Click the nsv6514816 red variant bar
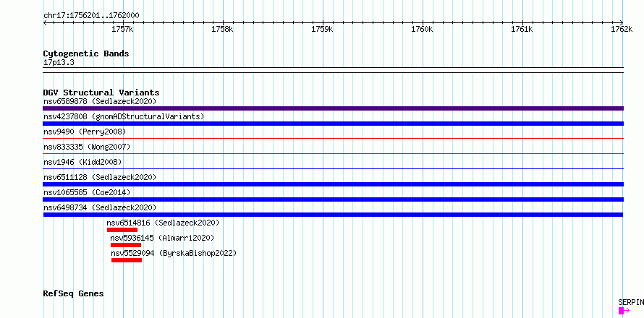The image size is (644, 318). (x=122, y=230)
